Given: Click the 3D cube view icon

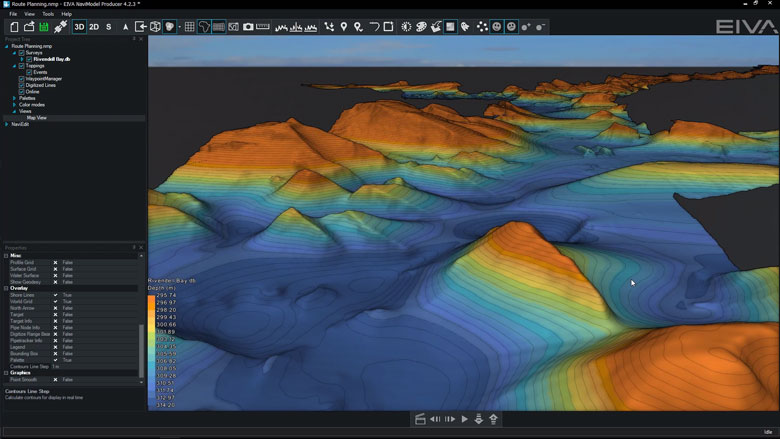Looking at the screenshot, I should (155, 27).
